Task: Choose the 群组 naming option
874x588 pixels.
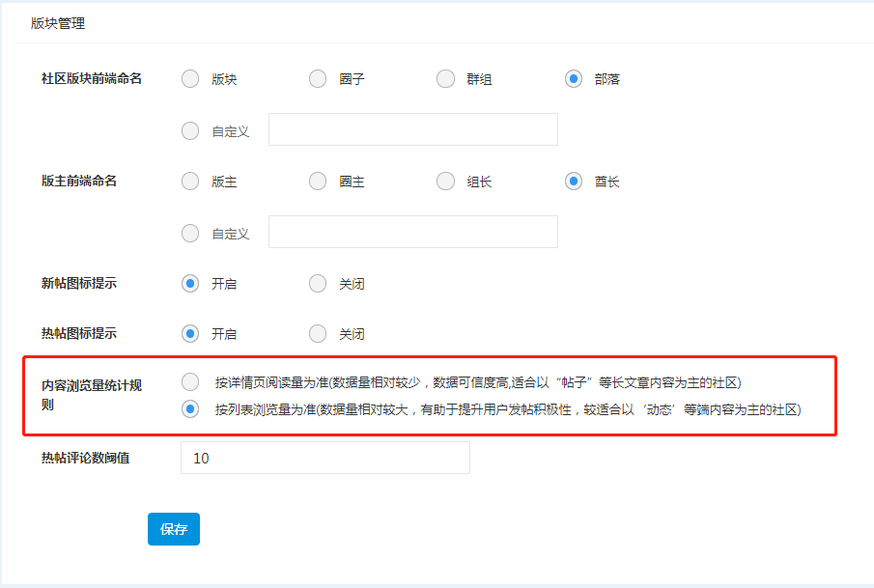Action: (445, 79)
